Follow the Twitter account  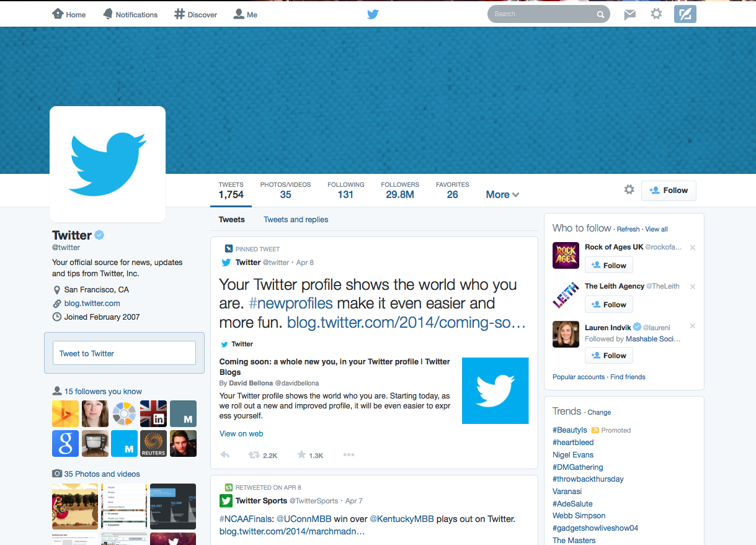click(x=669, y=191)
